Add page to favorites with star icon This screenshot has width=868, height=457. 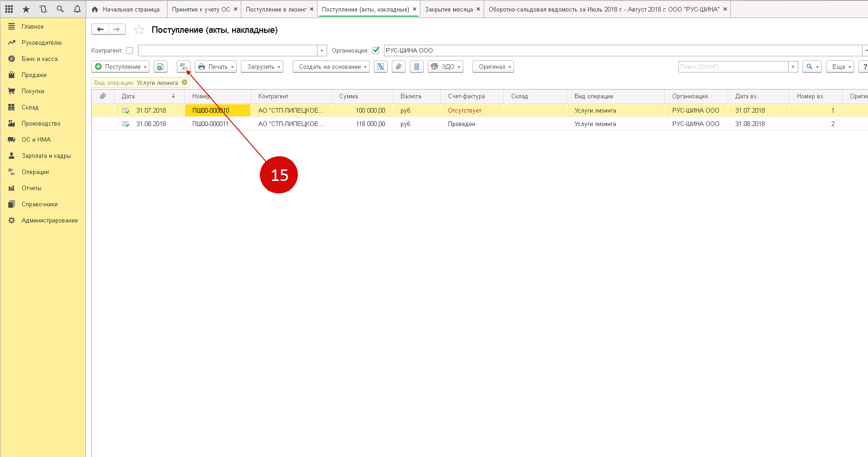[139, 30]
